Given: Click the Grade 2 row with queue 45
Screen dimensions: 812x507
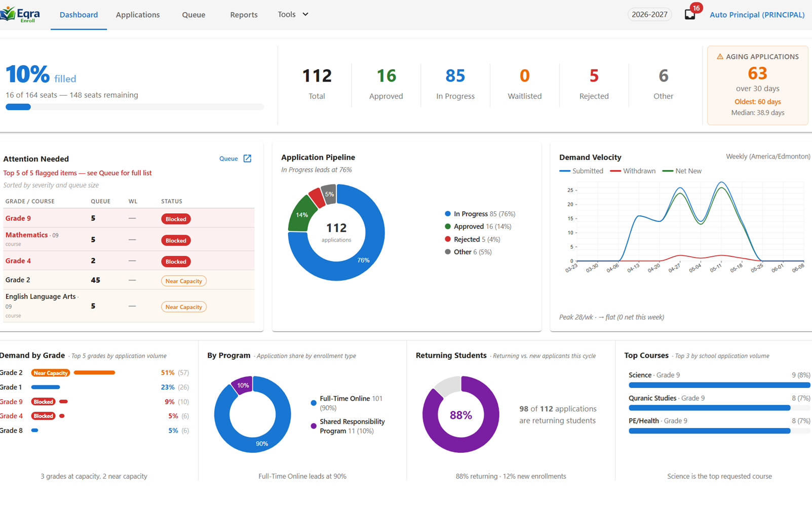Looking at the screenshot, I should [129, 280].
